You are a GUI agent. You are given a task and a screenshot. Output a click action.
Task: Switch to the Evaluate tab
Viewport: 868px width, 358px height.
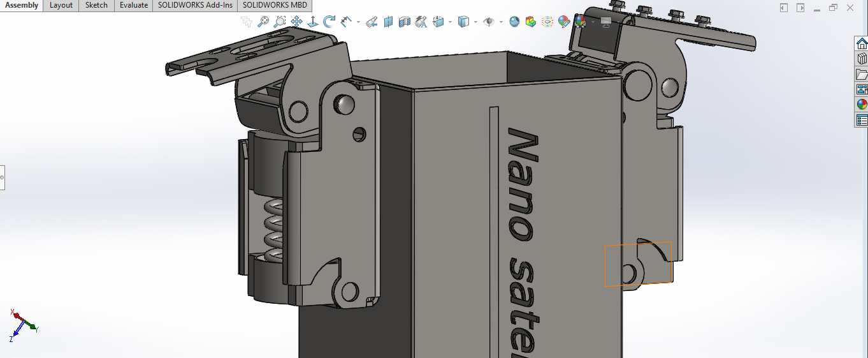click(x=134, y=5)
